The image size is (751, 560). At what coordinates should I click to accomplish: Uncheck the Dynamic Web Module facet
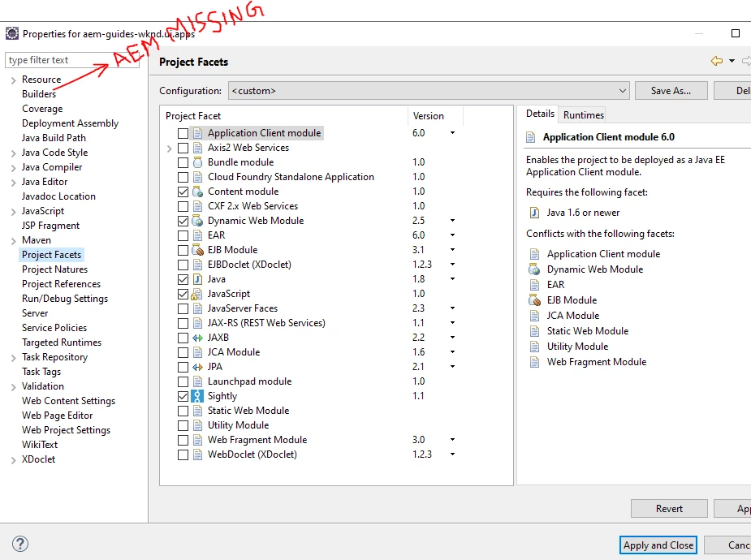tap(183, 221)
